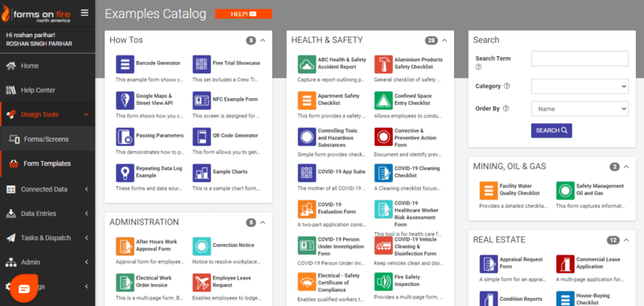Select the Commercial Lease Application icon
The width and height of the screenshot is (644, 306).
tap(565, 263)
